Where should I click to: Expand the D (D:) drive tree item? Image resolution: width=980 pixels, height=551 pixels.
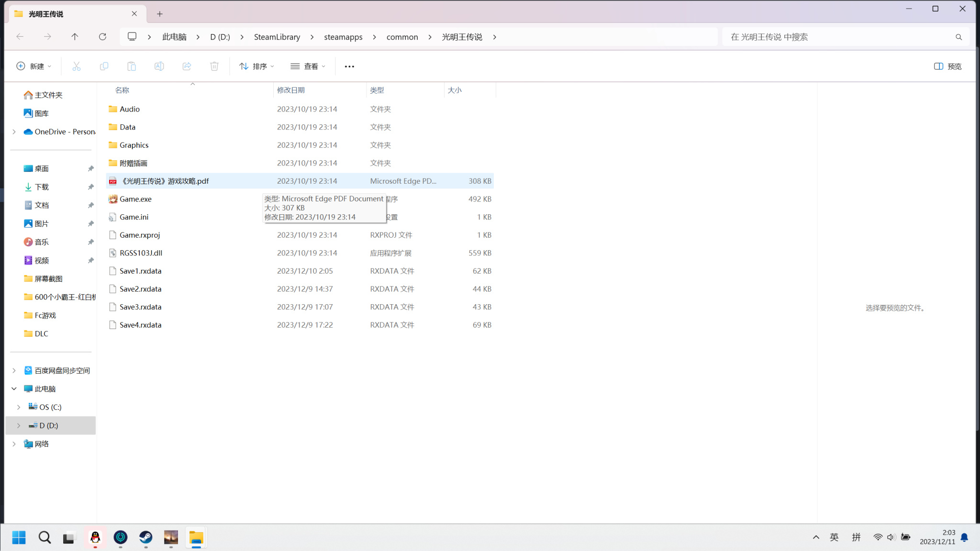click(x=19, y=425)
